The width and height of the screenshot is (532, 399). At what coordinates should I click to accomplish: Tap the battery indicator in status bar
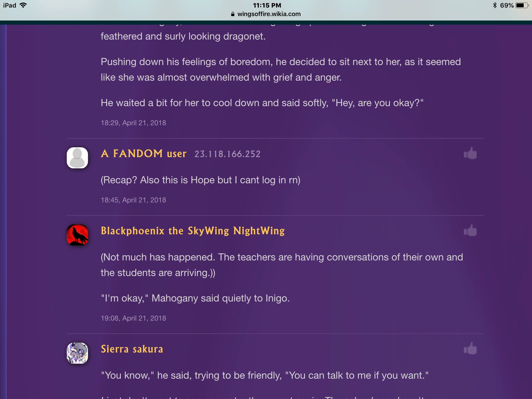522,5
